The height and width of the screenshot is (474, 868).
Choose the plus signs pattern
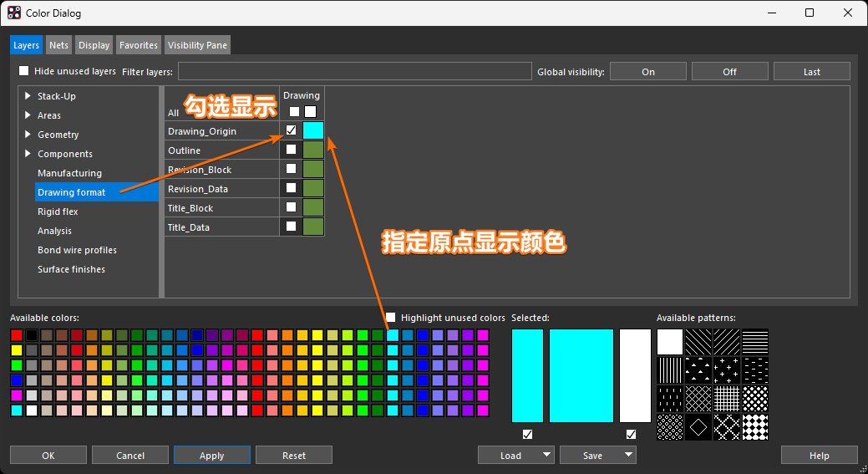click(x=727, y=370)
